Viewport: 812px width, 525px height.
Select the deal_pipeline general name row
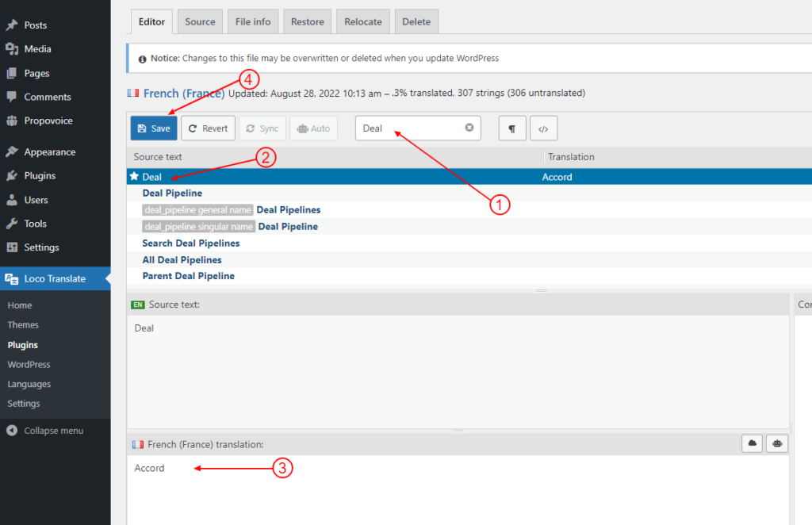pyautogui.click(x=469, y=209)
